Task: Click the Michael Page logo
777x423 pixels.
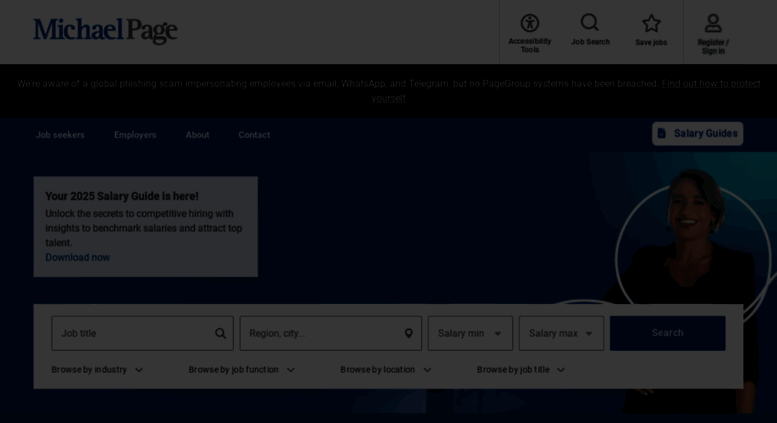Action: click(x=105, y=31)
